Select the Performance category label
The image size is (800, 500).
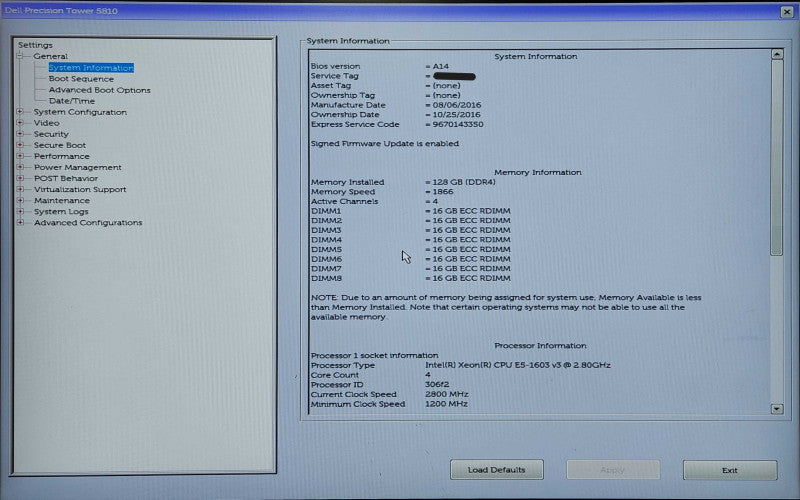[x=62, y=156]
